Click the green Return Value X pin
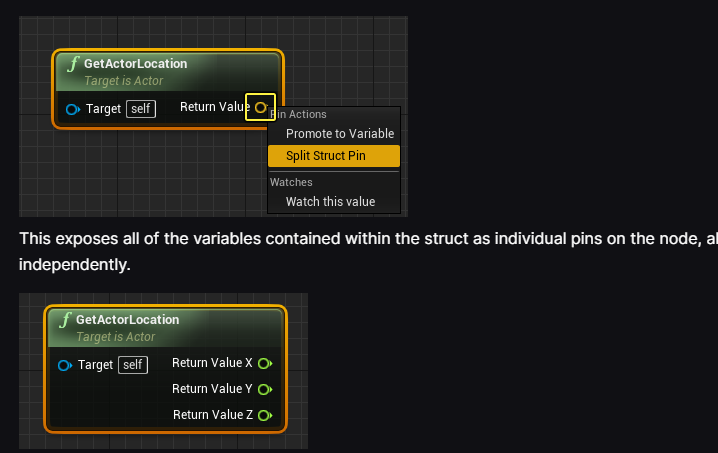Screen dimensions: 718x453 click(x=264, y=363)
